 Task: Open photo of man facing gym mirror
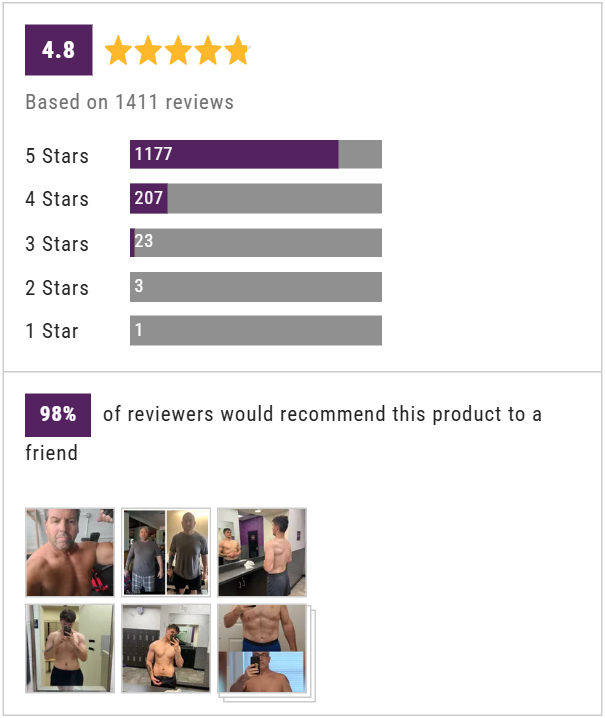(x=262, y=552)
